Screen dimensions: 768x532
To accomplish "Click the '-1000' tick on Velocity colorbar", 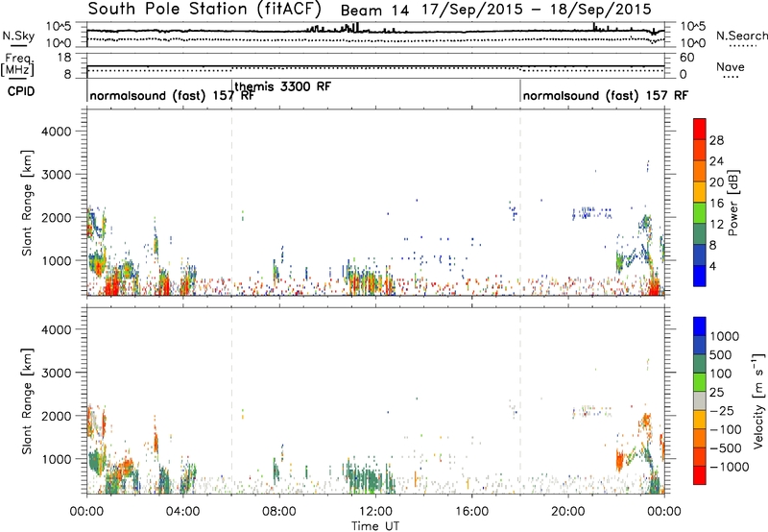I will click(x=729, y=467).
